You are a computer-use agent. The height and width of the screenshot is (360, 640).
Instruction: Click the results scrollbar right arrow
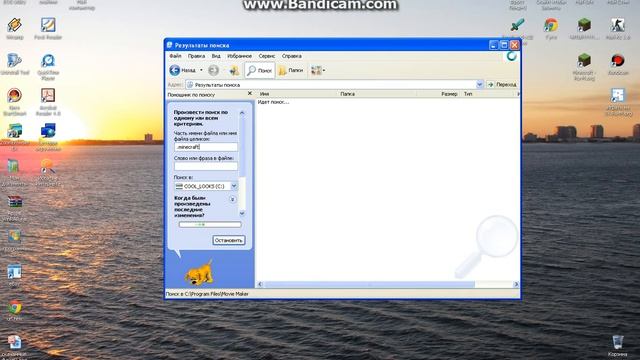pos(516,284)
